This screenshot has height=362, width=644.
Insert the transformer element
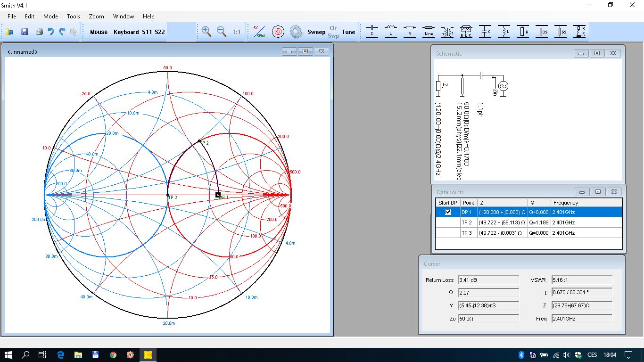(447, 32)
